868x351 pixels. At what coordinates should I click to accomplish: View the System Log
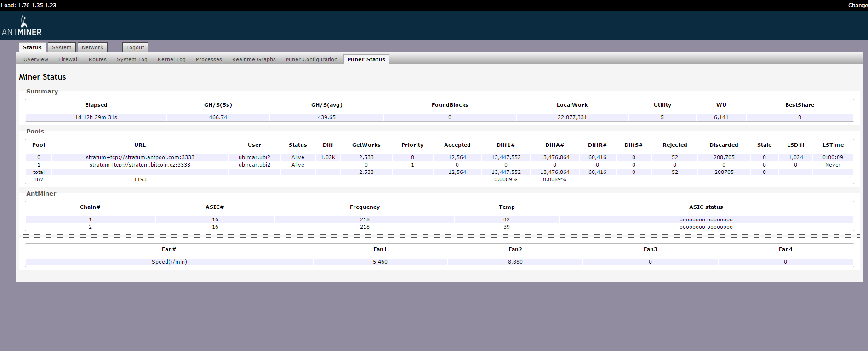click(132, 59)
